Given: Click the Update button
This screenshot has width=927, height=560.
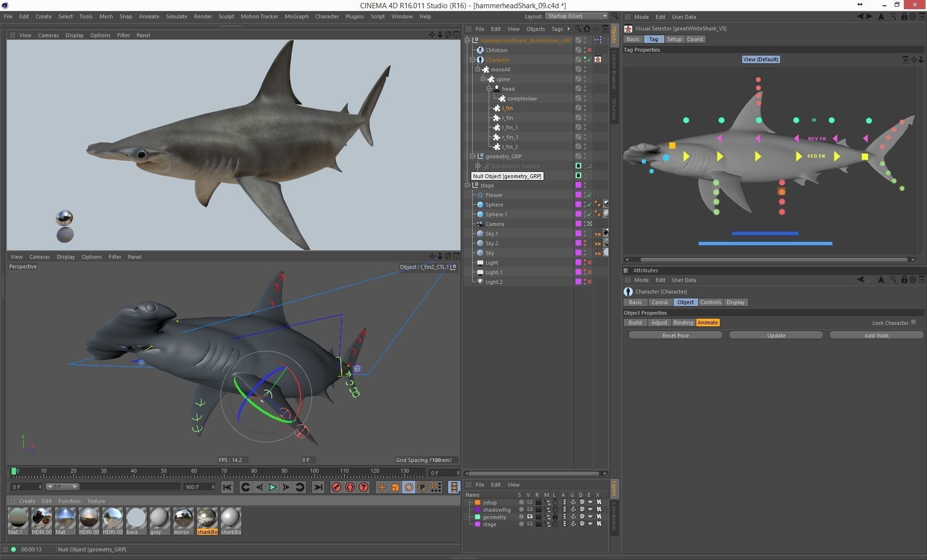Looking at the screenshot, I should click(x=776, y=336).
